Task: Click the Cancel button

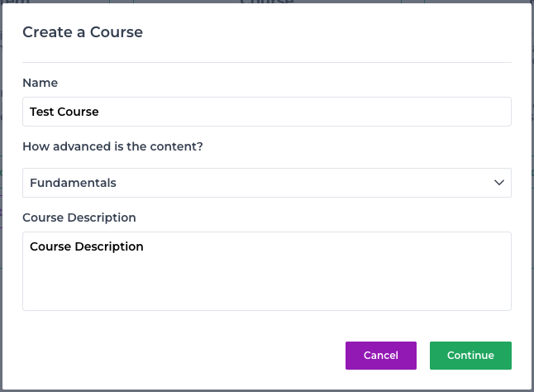Action: (x=381, y=356)
